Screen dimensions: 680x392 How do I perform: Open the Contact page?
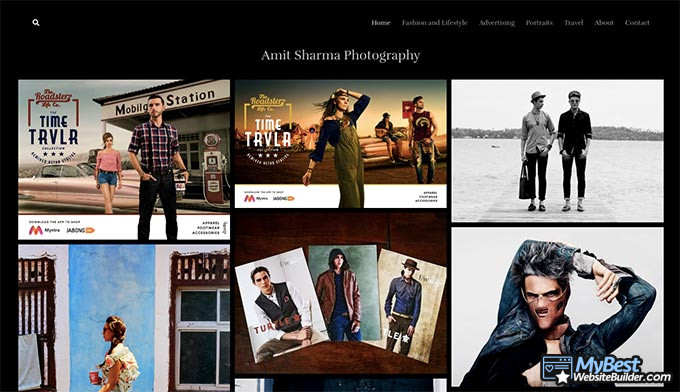(x=637, y=23)
